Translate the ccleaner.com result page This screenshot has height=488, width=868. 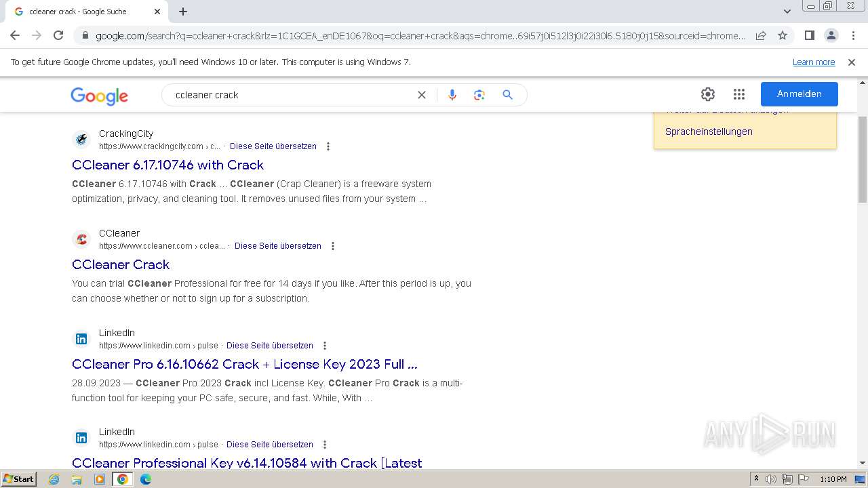[x=278, y=246]
